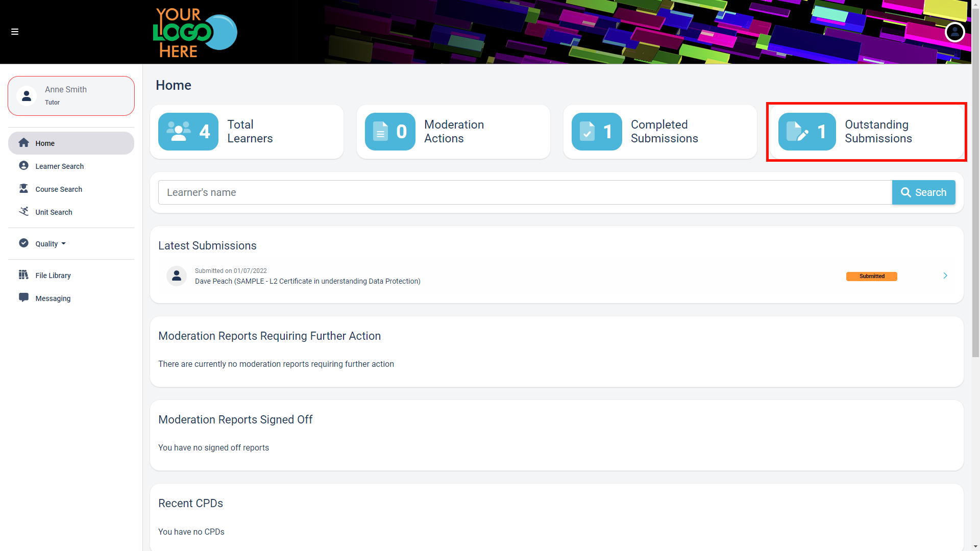980x551 pixels.
Task: Click the scrollbar down arrow
Action: 975,547
